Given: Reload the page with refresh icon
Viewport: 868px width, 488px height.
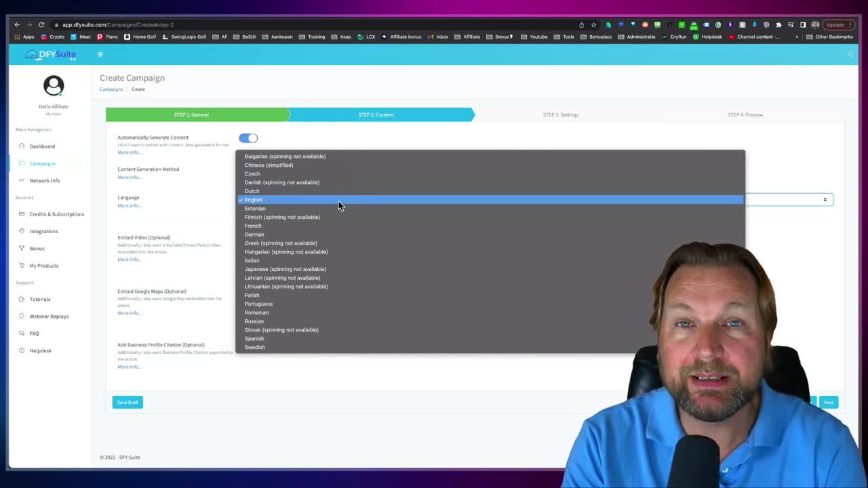Looking at the screenshot, I should tap(41, 24).
